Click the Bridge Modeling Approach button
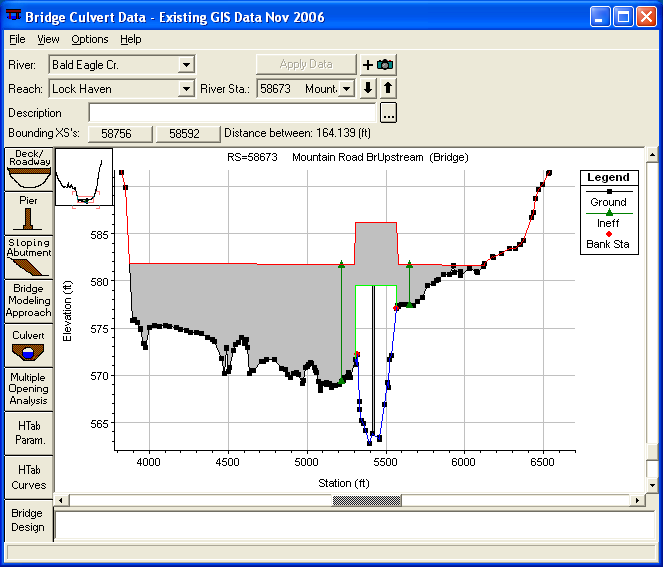This screenshot has width=663, height=567. [28, 300]
